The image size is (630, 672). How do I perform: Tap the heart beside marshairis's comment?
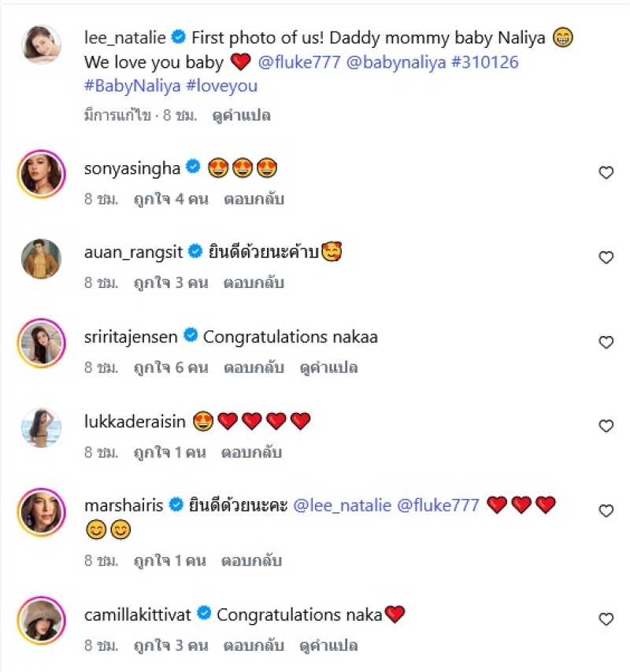(606, 511)
